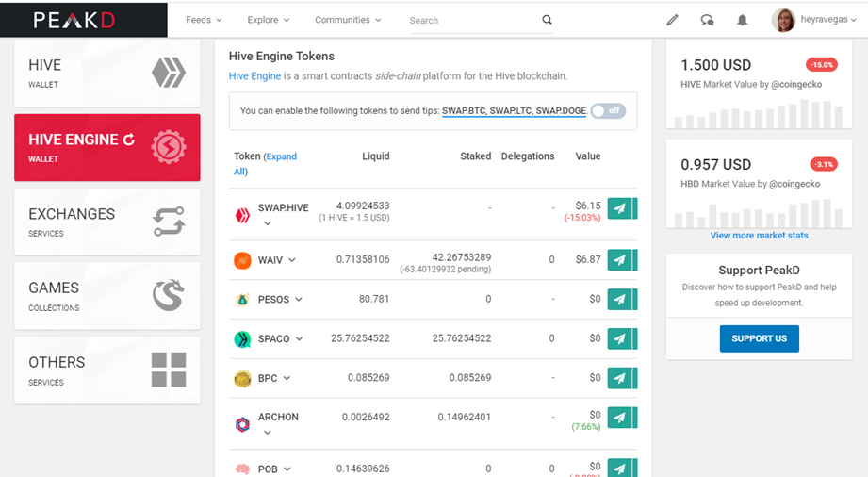
Task: Click the -3.1% HBD change badge
Action: pyautogui.click(x=824, y=164)
